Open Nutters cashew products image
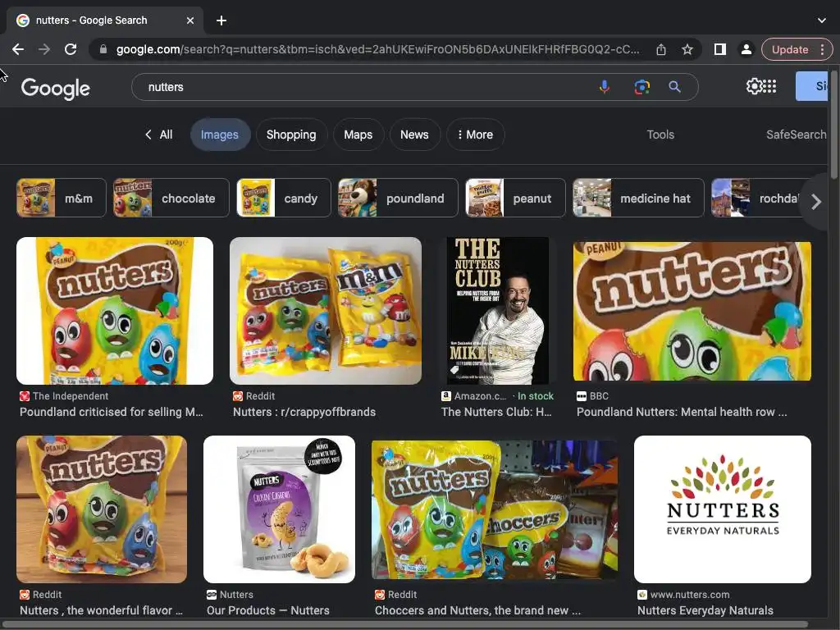840x630 pixels. 279,509
